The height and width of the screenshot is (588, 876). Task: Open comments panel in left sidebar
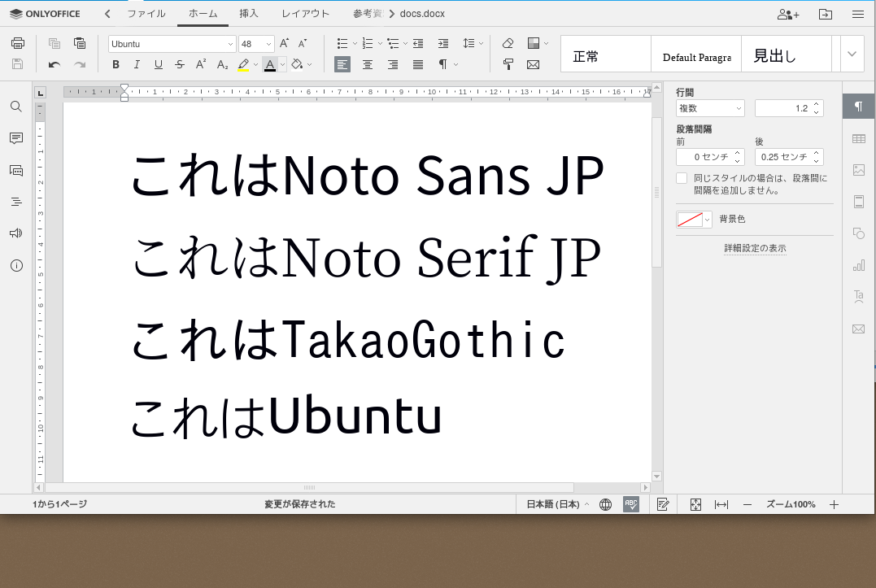coord(16,138)
